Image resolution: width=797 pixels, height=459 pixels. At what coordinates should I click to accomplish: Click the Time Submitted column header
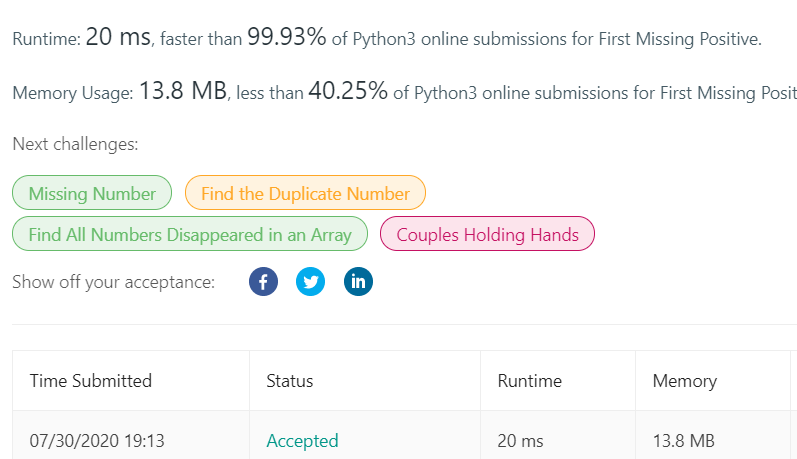tap(91, 380)
